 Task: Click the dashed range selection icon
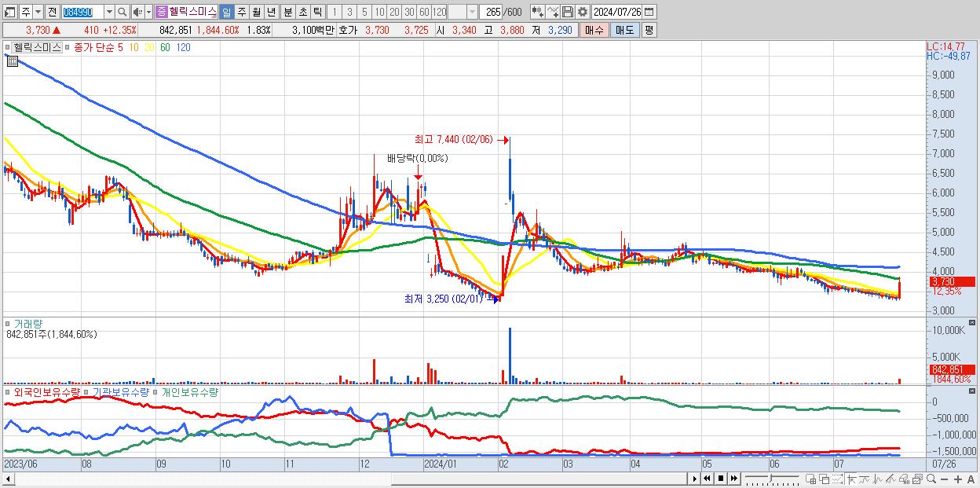(837, 479)
